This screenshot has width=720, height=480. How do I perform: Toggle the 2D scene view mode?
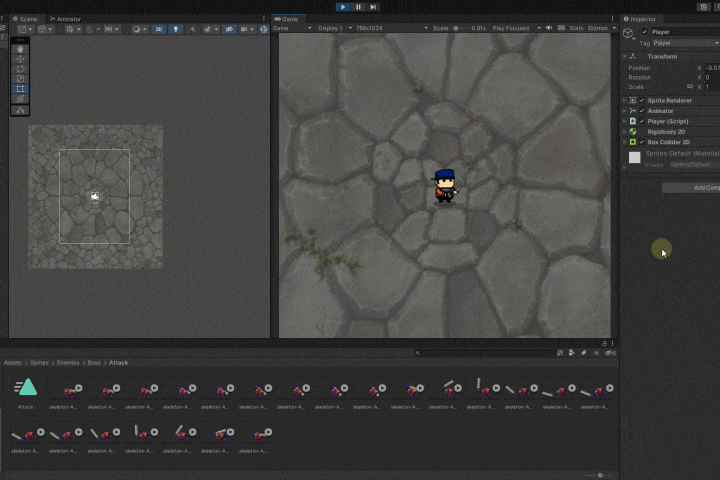[x=159, y=29]
